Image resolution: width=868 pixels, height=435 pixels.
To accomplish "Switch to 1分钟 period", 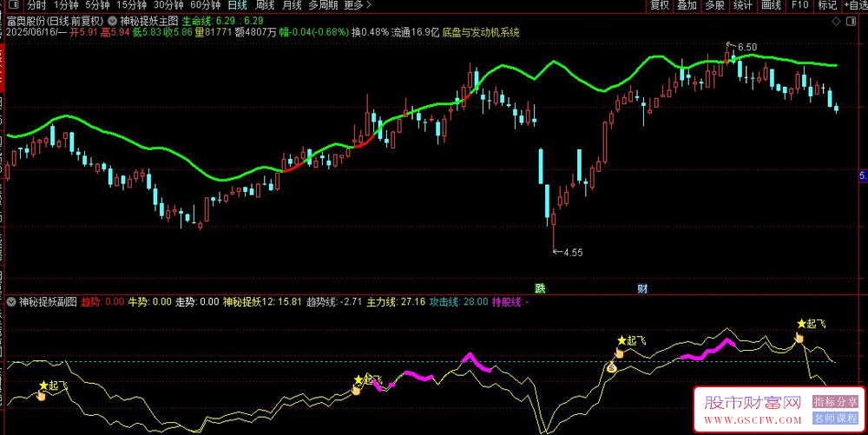I will click(x=66, y=5).
